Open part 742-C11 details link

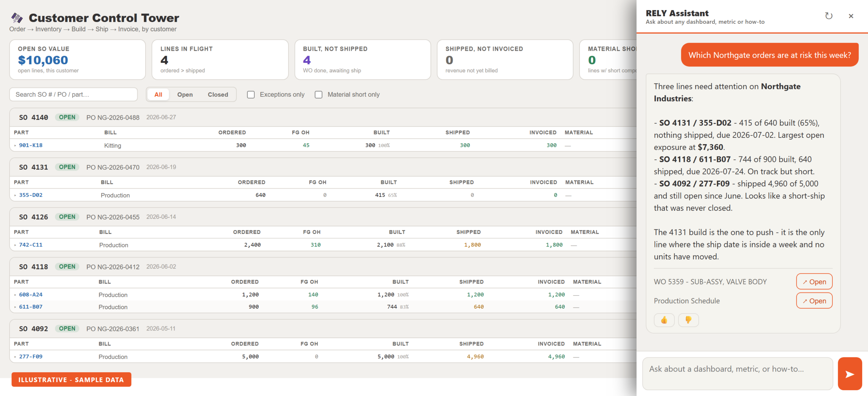[x=31, y=245]
